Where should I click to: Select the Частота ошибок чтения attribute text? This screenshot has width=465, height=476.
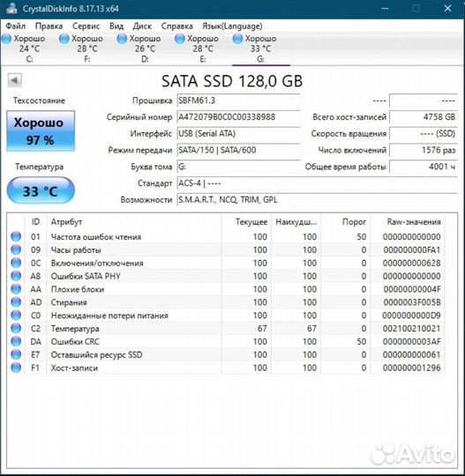[96, 237]
